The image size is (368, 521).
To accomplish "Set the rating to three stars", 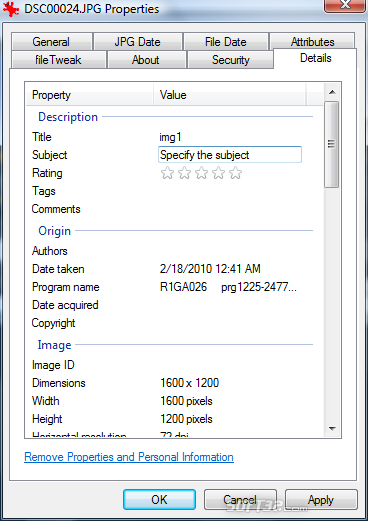I will point(201,173).
